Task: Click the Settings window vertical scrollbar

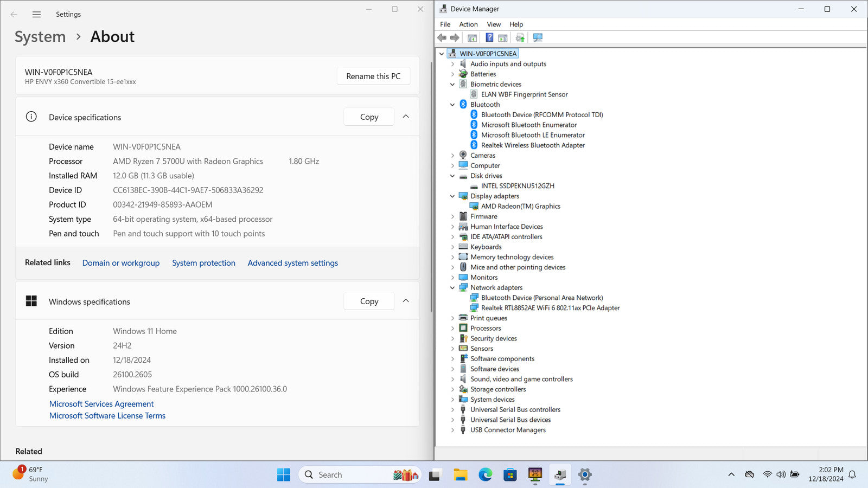Action: [x=431, y=187]
